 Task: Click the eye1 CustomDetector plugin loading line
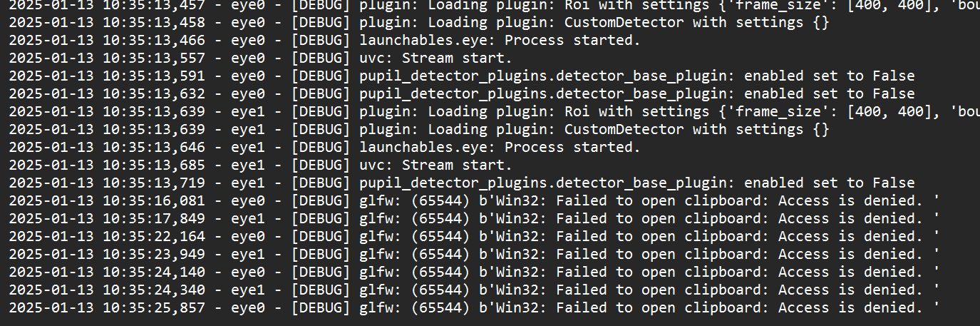coord(420,129)
